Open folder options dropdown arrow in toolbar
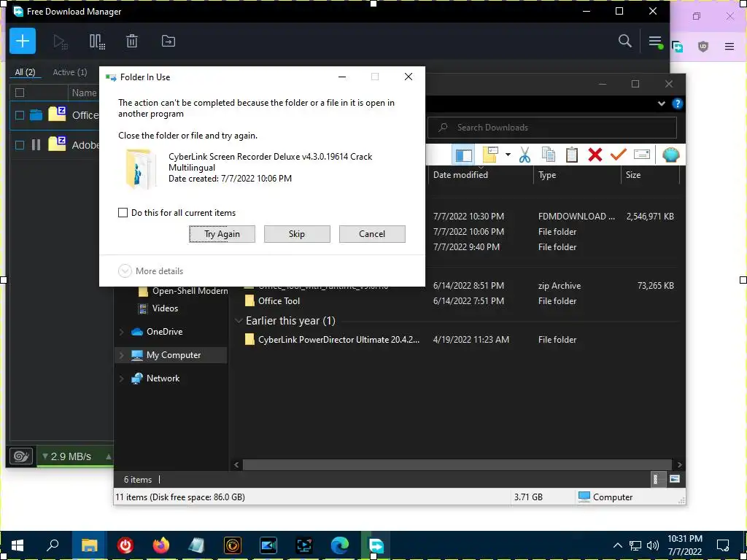The image size is (747, 560). (508, 155)
